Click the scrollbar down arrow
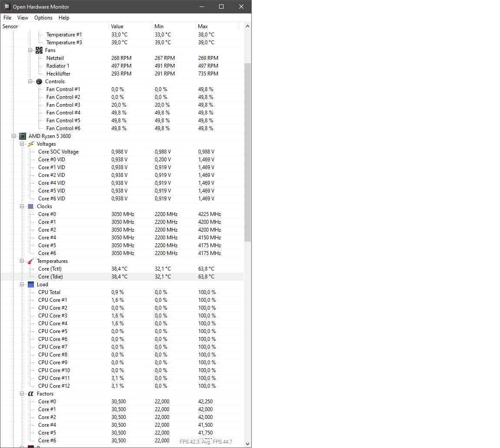 (247, 444)
